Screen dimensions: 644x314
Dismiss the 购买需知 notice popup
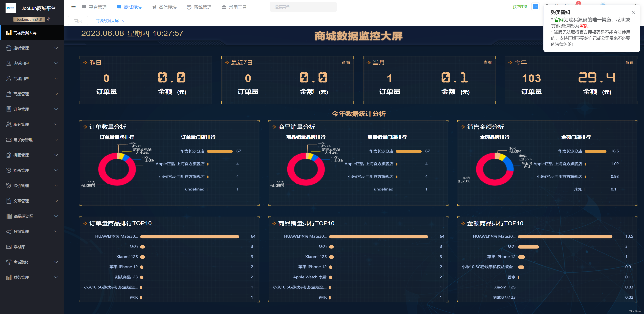click(633, 12)
